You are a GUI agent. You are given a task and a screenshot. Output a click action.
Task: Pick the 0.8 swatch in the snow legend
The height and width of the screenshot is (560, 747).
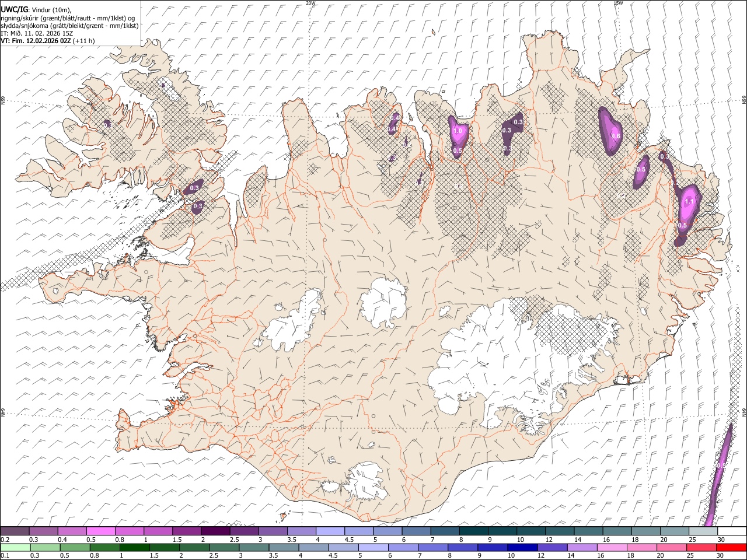pyautogui.click(x=129, y=531)
